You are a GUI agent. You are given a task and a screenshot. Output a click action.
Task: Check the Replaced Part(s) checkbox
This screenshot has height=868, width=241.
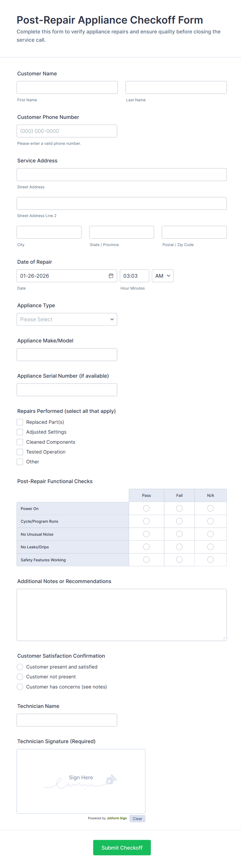pos(20,422)
